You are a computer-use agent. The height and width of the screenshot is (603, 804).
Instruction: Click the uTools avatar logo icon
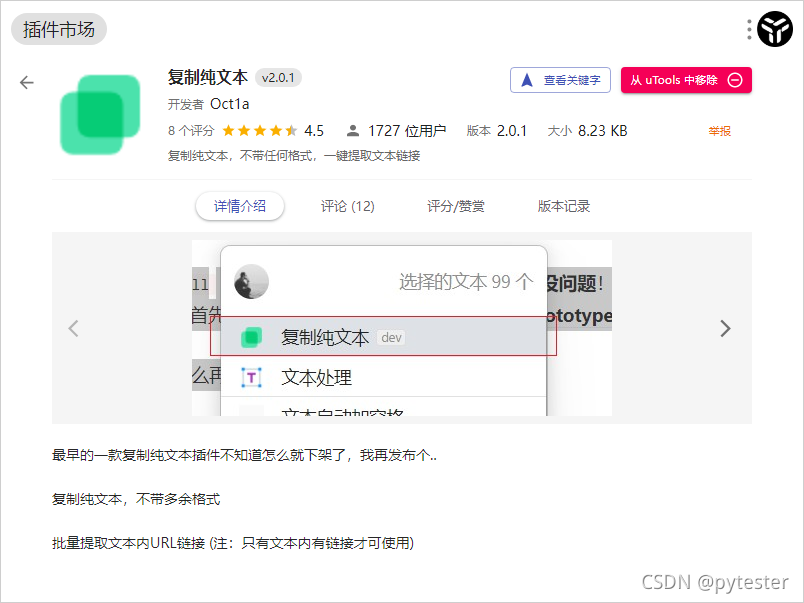click(x=775, y=29)
